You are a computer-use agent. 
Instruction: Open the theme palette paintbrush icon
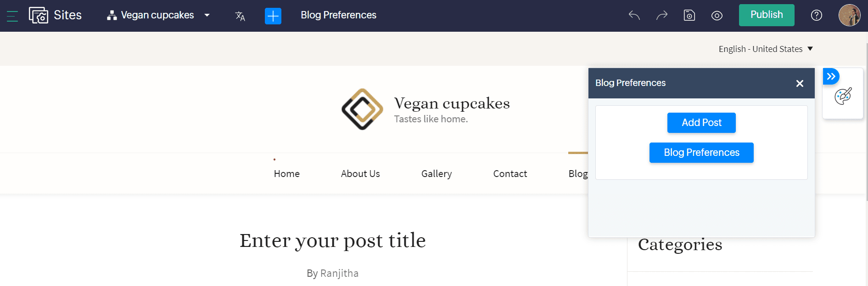click(x=843, y=96)
